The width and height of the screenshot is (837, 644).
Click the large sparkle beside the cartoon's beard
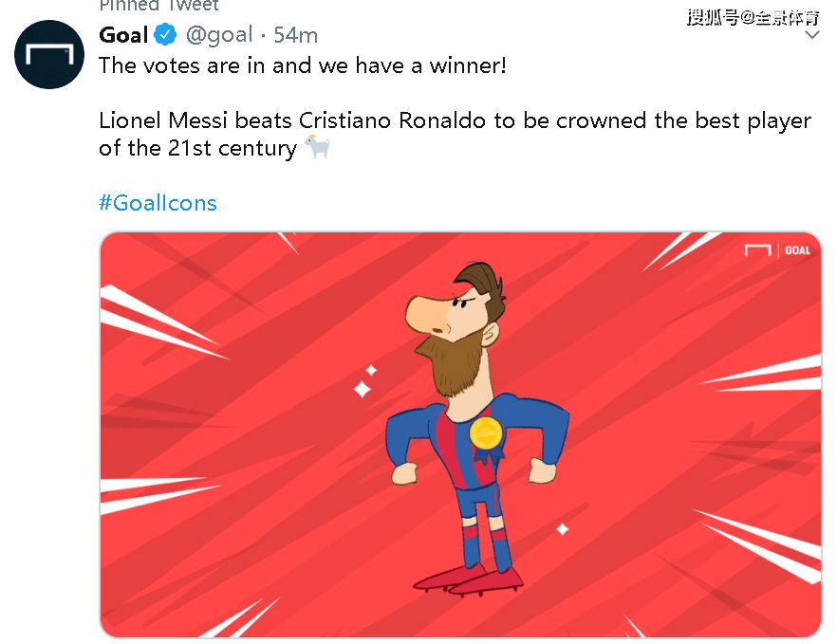363,389
